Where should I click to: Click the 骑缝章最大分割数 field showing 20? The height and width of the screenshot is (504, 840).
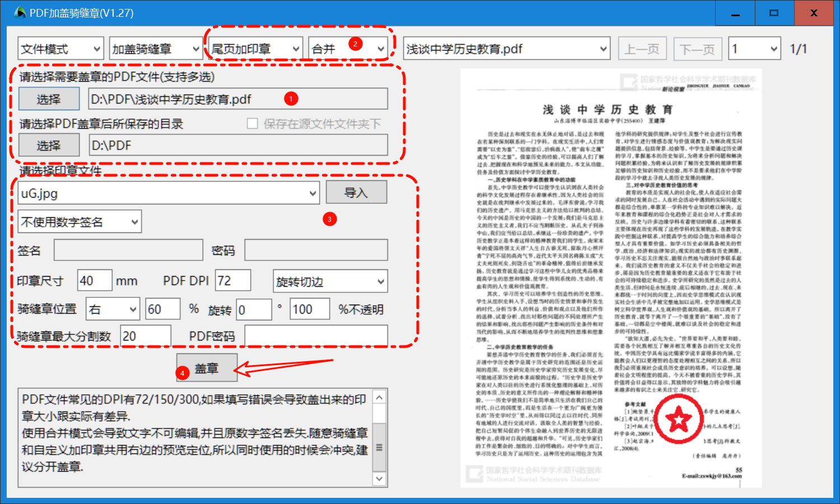click(146, 336)
